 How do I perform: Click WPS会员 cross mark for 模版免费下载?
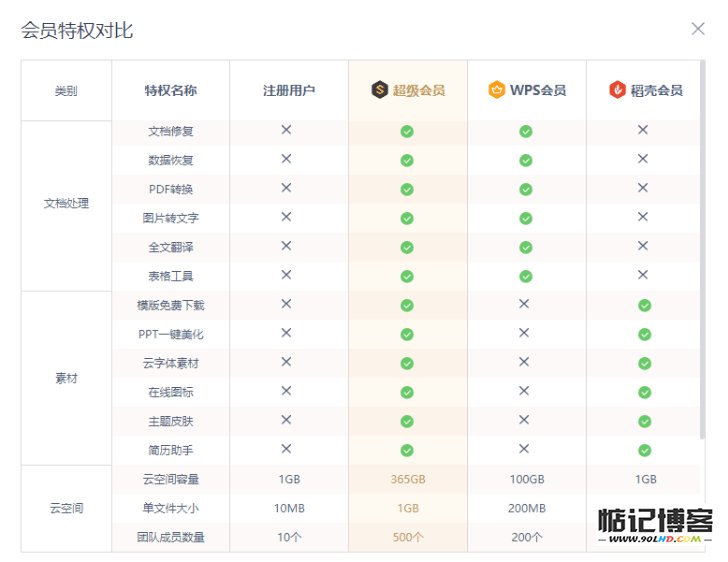(524, 304)
